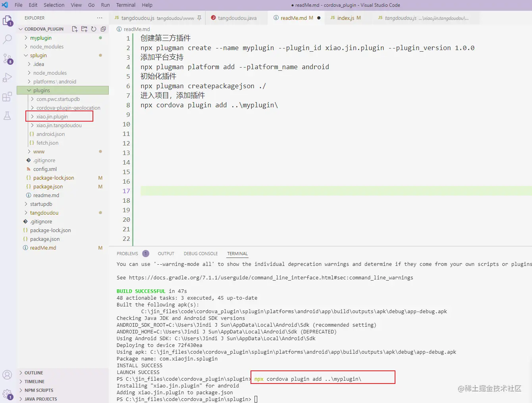Open readme.md inside splugin
This screenshot has height=403, width=532.
click(x=63, y=195)
